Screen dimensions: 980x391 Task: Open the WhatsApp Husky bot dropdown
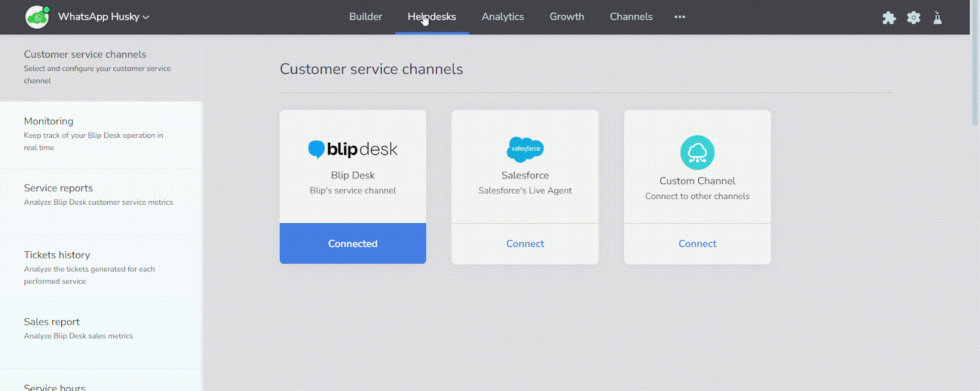[104, 17]
